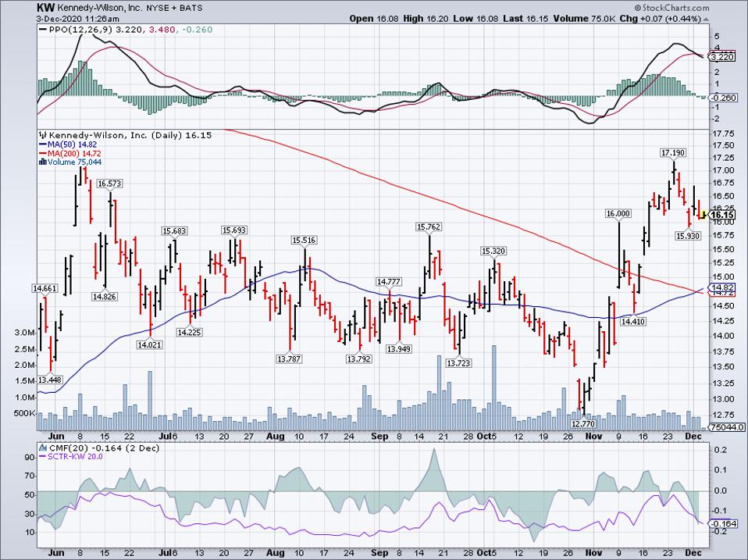The image size is (748, 560).
Task: Click the 15.930 price annotation
Action: 689,235
